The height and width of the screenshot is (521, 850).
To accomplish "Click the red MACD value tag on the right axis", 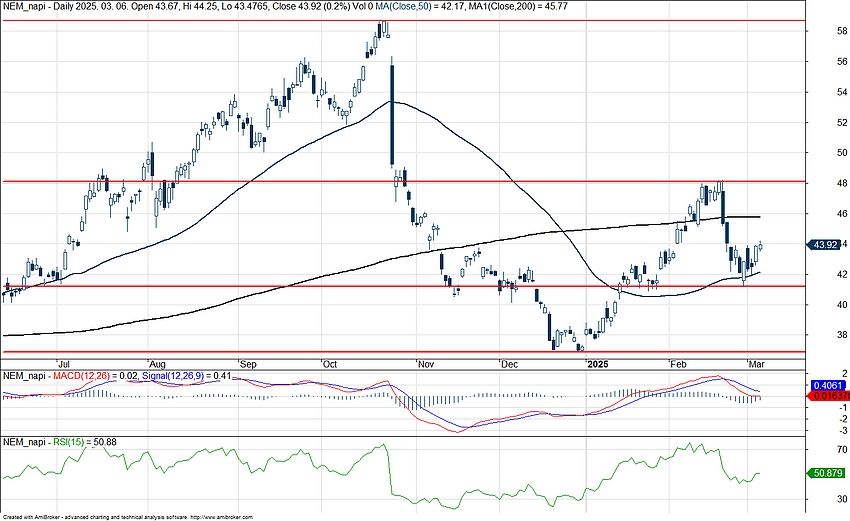I will [829, 397].
